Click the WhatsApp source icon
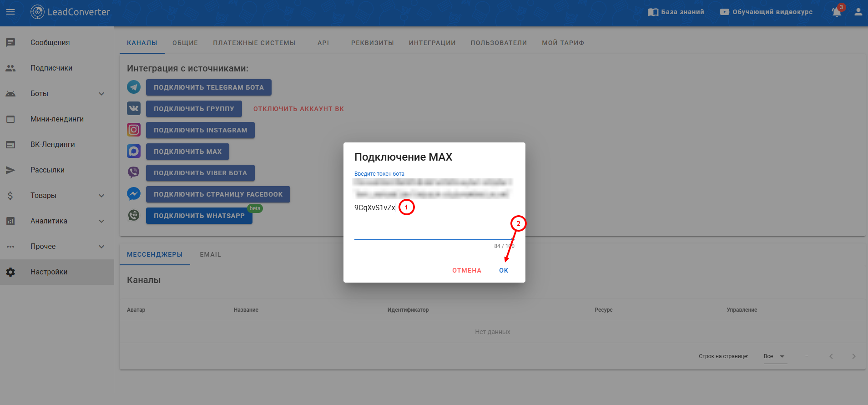 (x=134, y=215)
